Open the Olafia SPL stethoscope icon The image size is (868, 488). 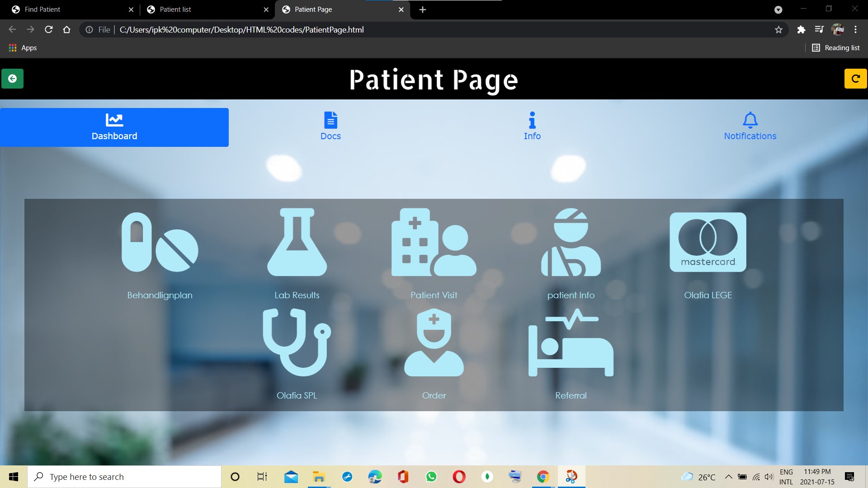click(x=297, y=343)
